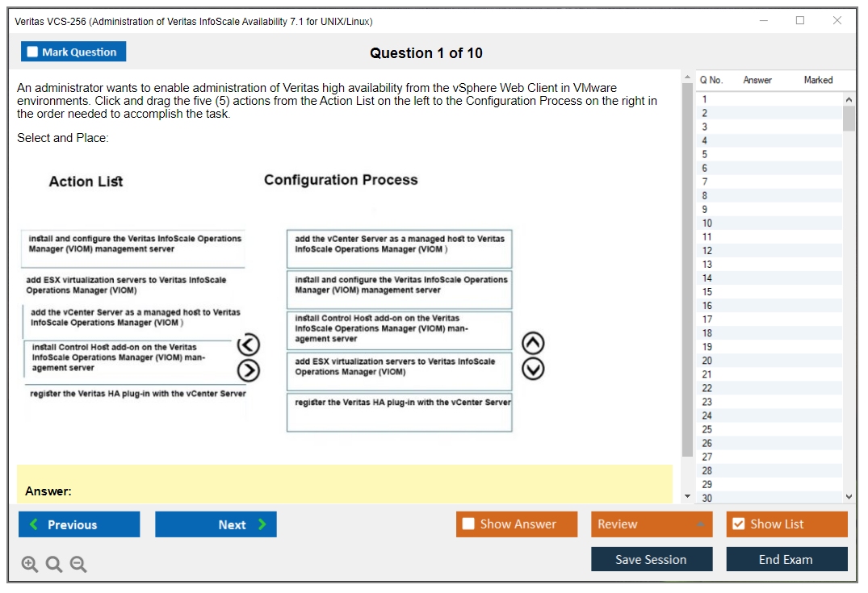Open the Review dropdown menu
The width and height of the screenshot is (868, 593).
(x=651, y=524)
